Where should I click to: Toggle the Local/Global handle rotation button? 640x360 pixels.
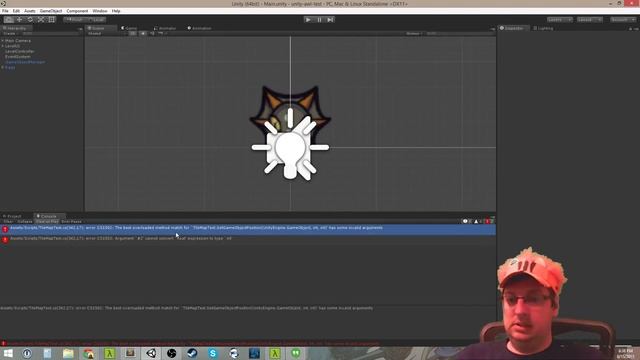96,20
